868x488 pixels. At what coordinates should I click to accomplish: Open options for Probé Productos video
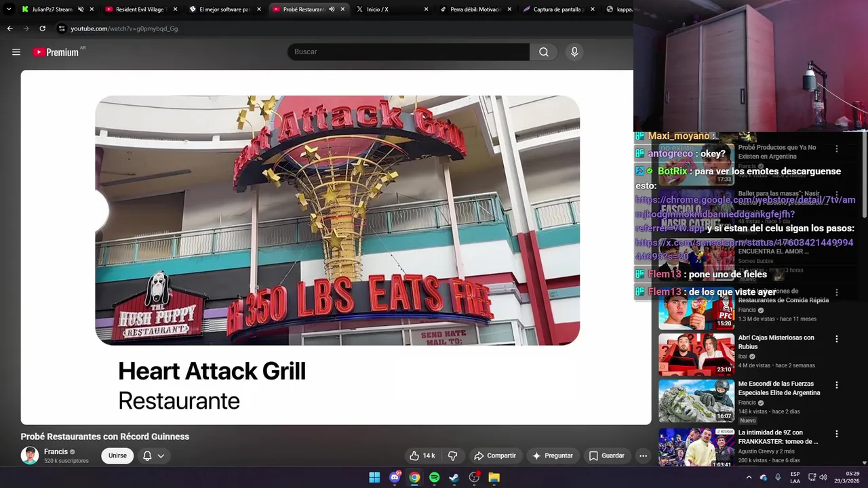click(836, 148)
